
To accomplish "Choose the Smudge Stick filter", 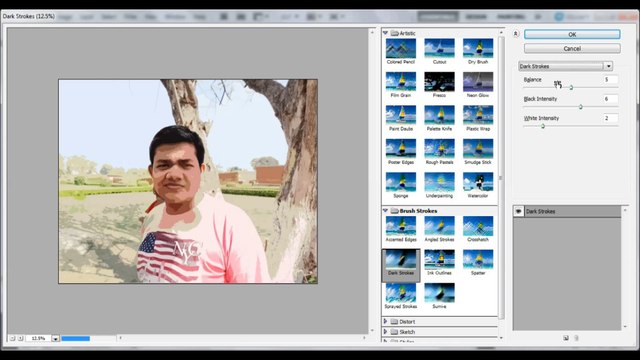I will click(x=478, y=149).
